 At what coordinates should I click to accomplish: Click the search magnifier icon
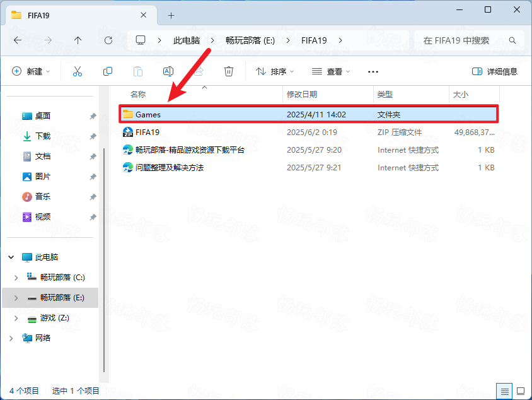click(512, 40)
